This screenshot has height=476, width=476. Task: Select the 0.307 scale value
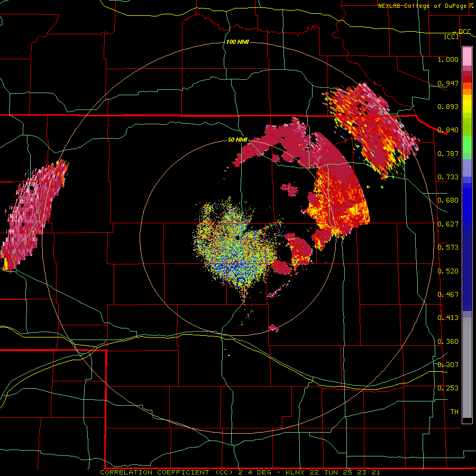(x=448, y=364)
